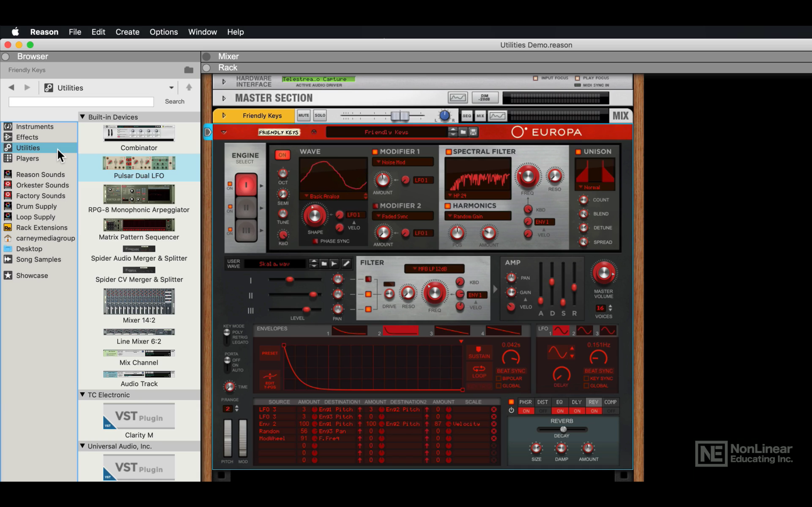Click the folder icon in Browser header
This screenshot has width=812, height=507.
pos(189,70)
